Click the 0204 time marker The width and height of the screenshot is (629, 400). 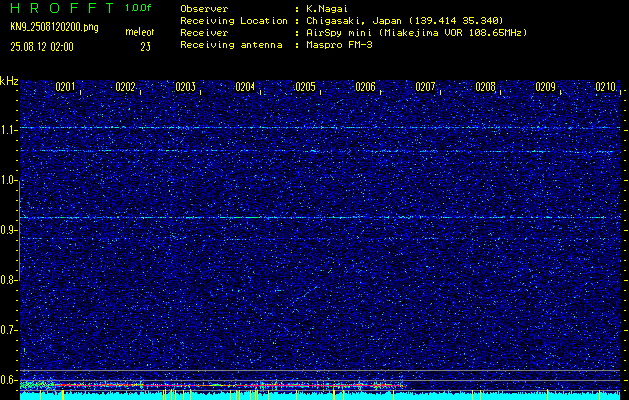(245, 87)
